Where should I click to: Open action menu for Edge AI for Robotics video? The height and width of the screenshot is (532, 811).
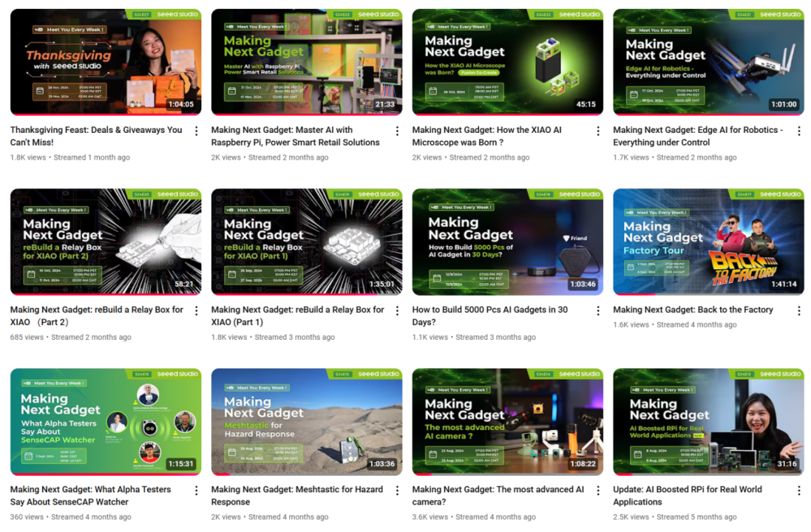click(799, 131)
